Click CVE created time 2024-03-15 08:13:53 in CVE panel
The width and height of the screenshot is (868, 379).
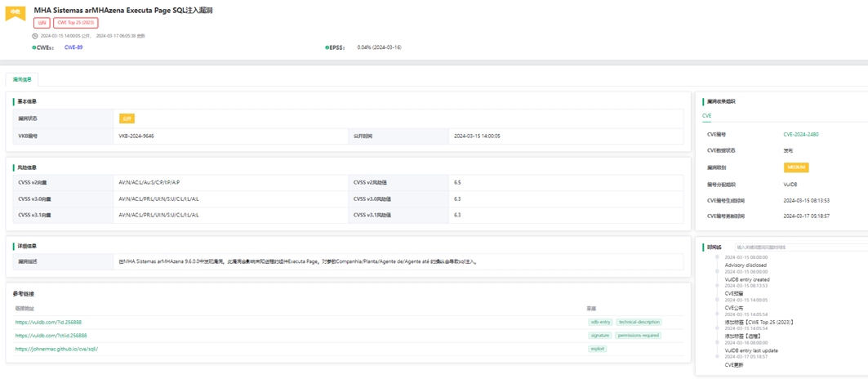[806, 201]
